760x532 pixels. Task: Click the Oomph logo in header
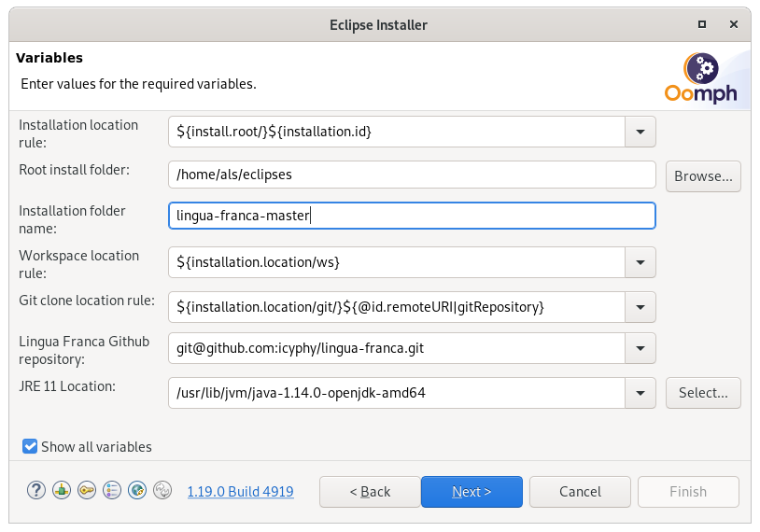(701, 79)
